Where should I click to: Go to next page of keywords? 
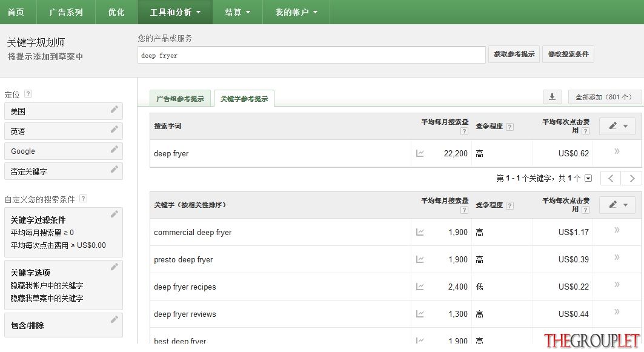point(632,178)
